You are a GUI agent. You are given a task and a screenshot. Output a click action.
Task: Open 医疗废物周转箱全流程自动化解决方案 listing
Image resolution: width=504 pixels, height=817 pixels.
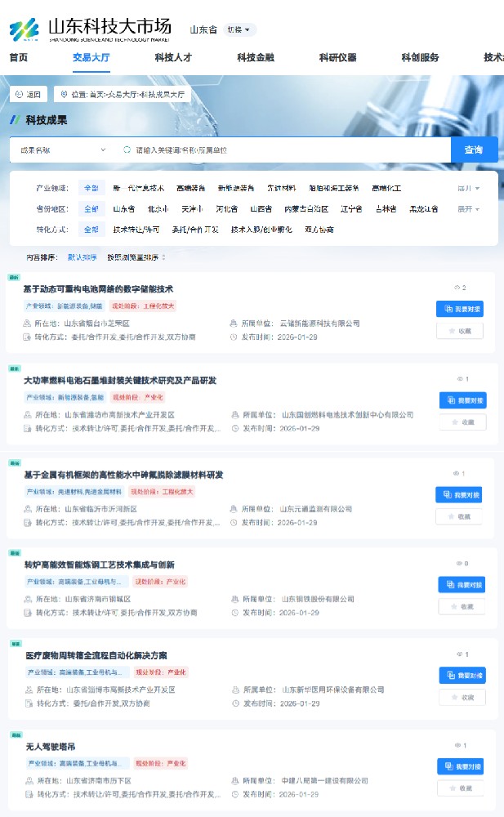(96, 655)
